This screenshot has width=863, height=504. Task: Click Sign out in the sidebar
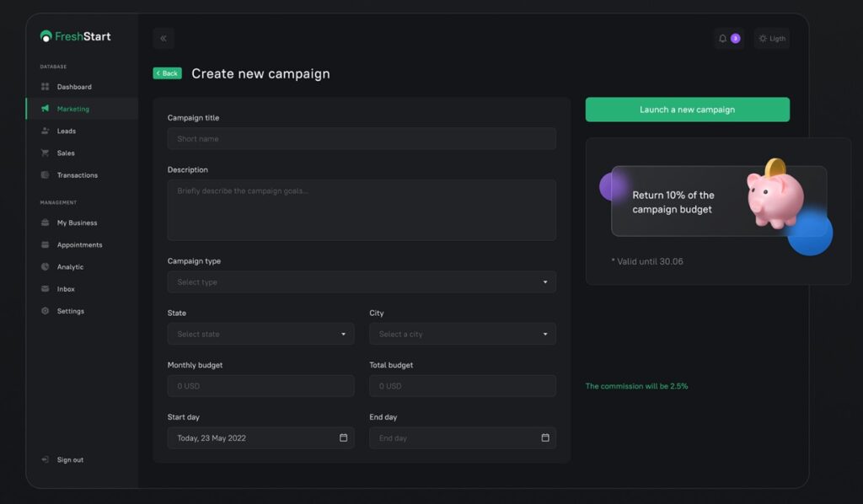pyautogui.click(x=70, y=460)
